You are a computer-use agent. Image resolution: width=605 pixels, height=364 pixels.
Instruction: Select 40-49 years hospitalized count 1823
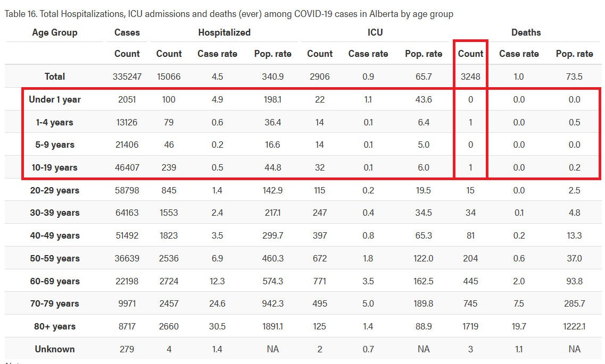point(169,235)
